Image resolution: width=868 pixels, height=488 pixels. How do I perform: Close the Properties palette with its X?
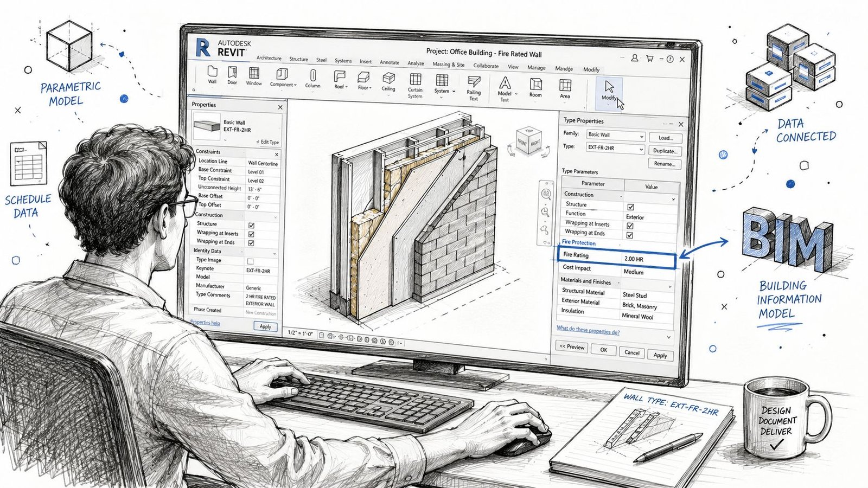[x=280, y=107]
